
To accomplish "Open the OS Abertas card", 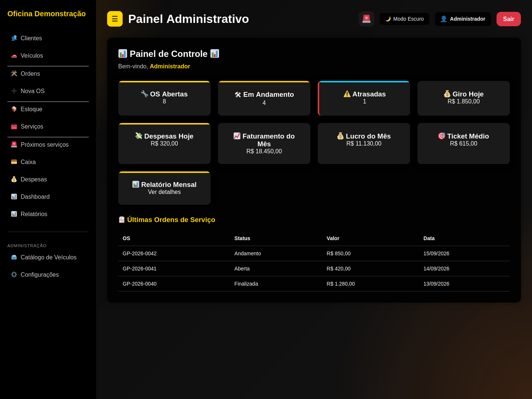I will (x=164, y=98).
